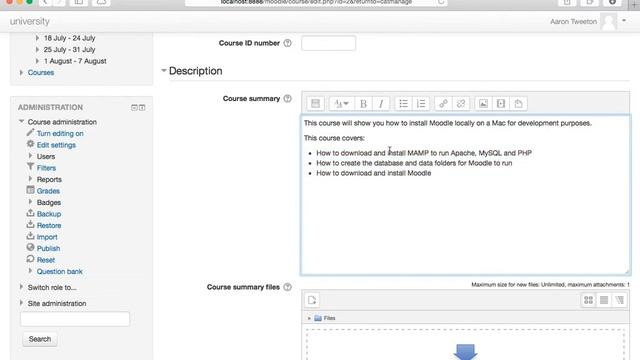Open the Reset link
Image resolution: width=640 pixels, height=360 pixels.
coord(46,260)
